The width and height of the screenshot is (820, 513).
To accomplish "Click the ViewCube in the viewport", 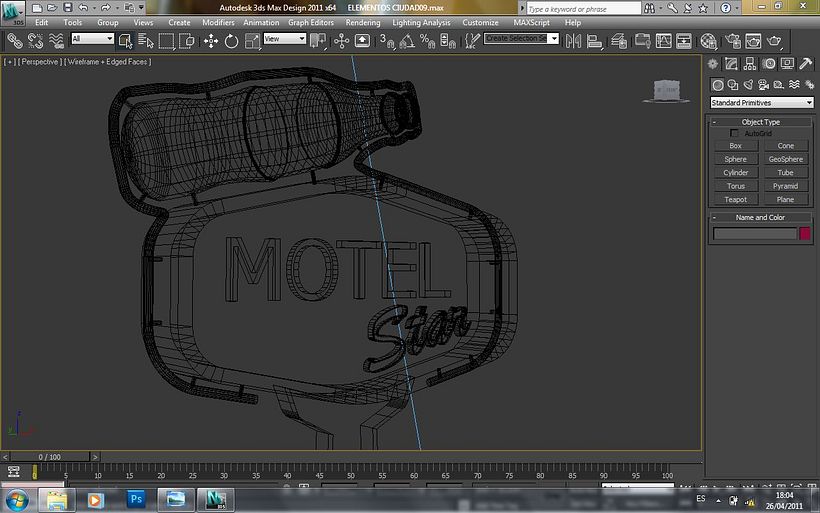I will tap(666, 90).
